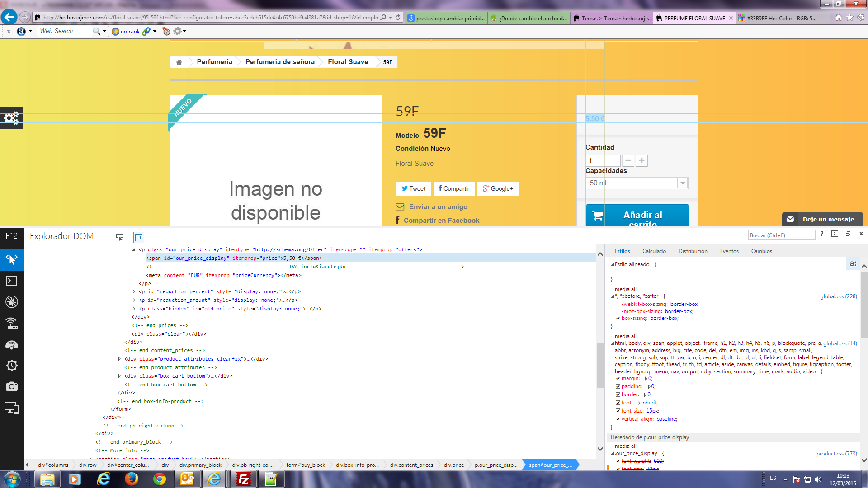Open the Debugger bug icon tool
Screen dimensions: 868x488
point(11,302)
